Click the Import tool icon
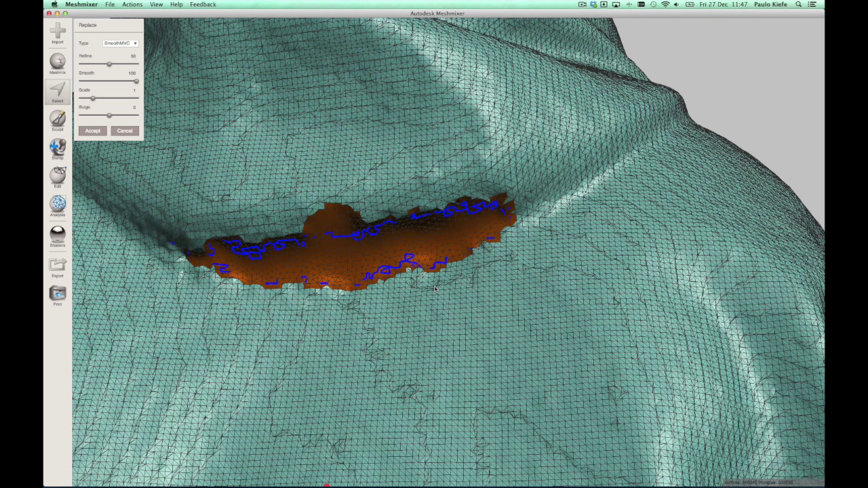Screen dimensions: 868x488 (x=58, y=31)
